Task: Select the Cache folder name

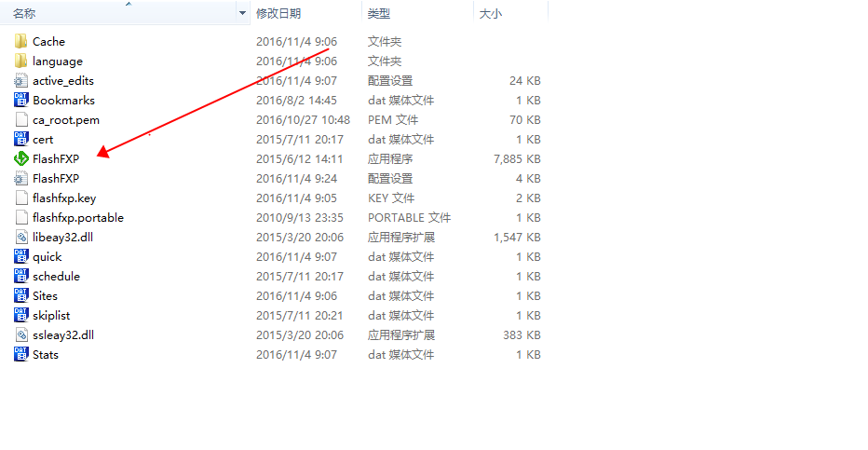Action: pyautogui.click(x=48, y=42)
